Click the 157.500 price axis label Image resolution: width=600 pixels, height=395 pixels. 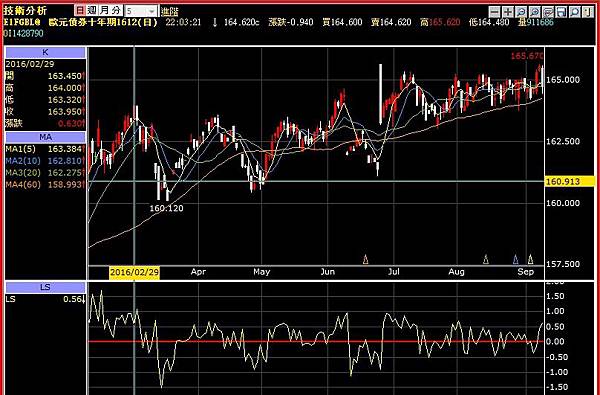pos(562,264)
